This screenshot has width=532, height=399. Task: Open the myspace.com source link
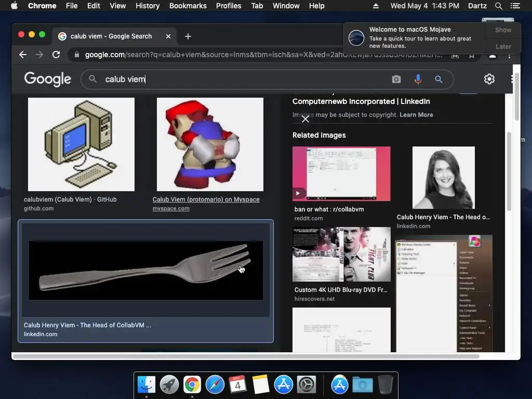(171, 208)
